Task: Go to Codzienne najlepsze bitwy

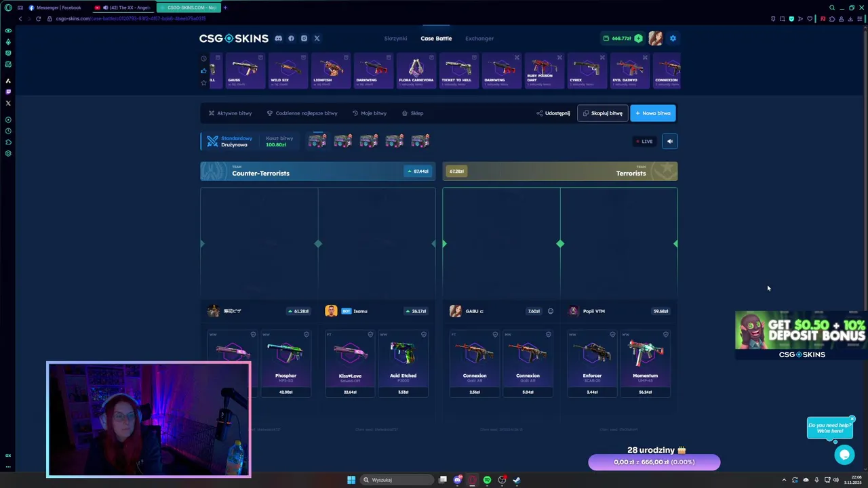Action: 302,113
